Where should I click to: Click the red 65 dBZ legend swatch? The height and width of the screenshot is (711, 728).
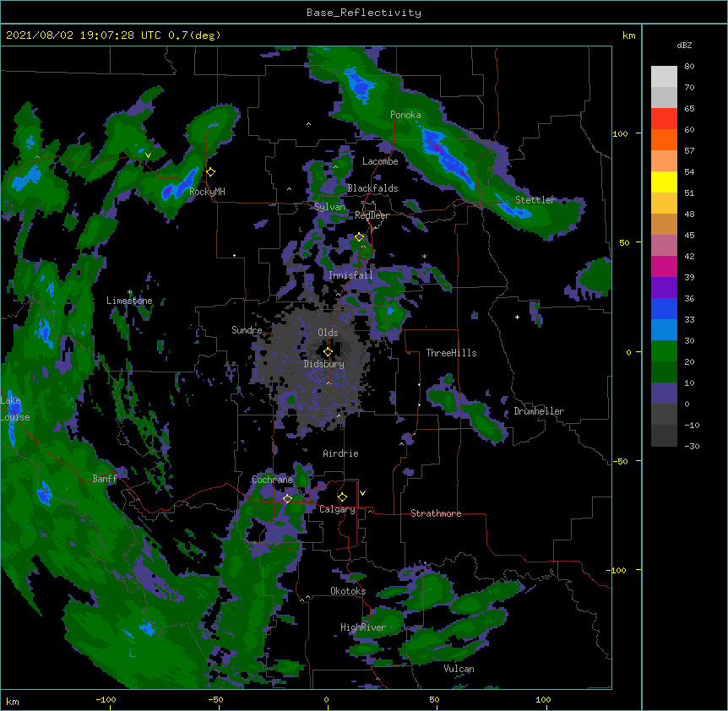click(664, 119)
